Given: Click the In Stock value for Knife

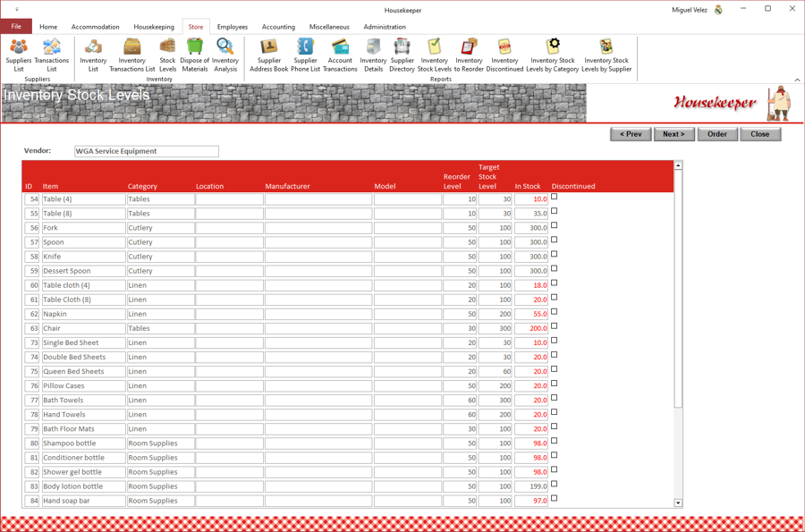Looking at the screenshot, I should point(530,257).
